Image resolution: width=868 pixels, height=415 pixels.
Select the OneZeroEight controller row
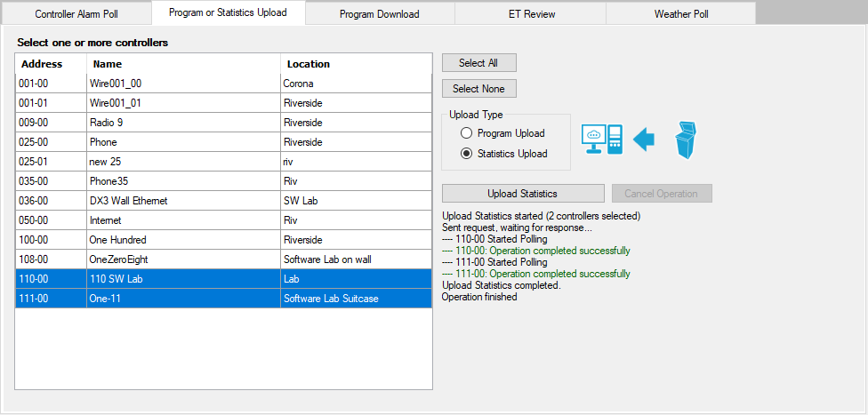point(223,259)
